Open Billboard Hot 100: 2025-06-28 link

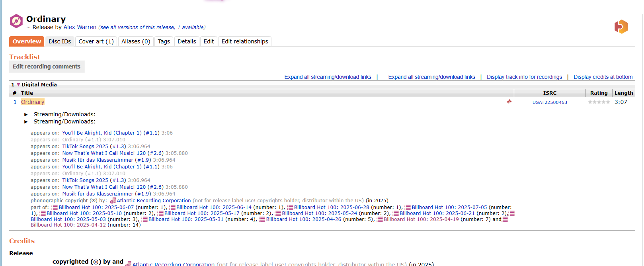pyautogui.click(x=332, y=207)
